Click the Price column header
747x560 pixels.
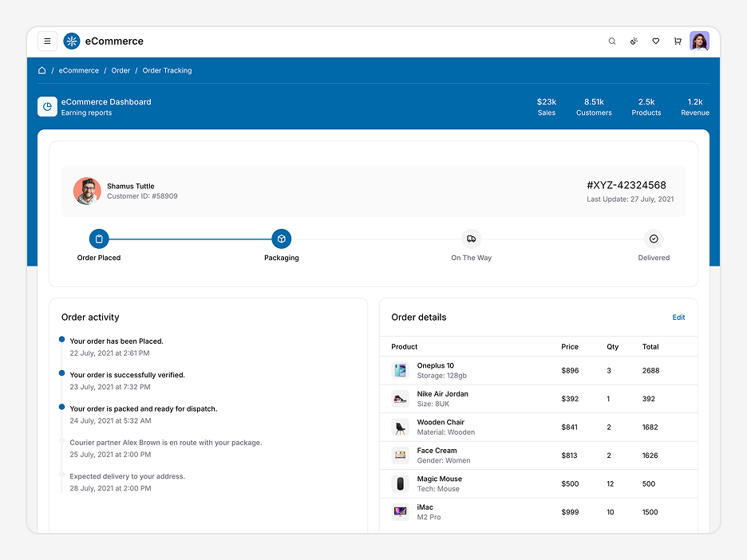[570, 347]
